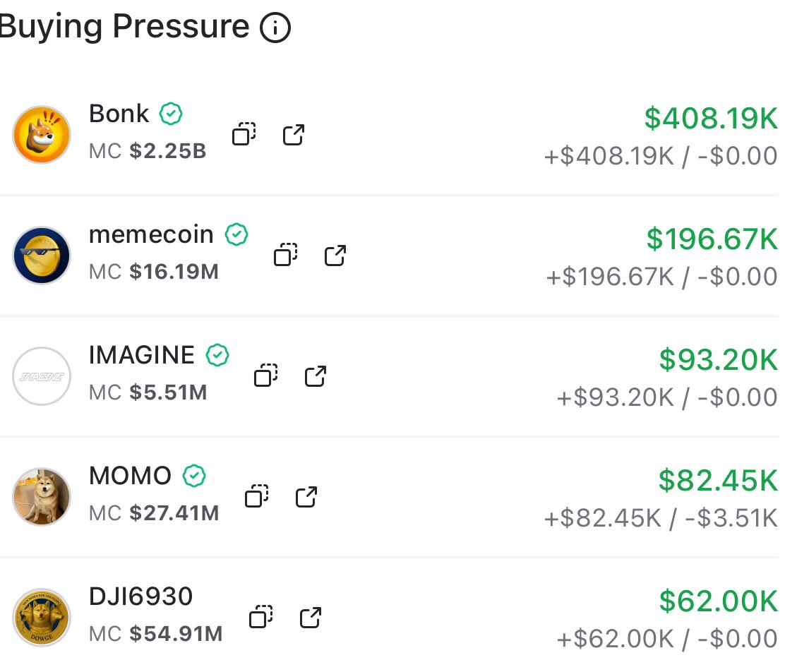
Task: Click the $408.19K Bonk buying amount
Action: pos(711,119)
